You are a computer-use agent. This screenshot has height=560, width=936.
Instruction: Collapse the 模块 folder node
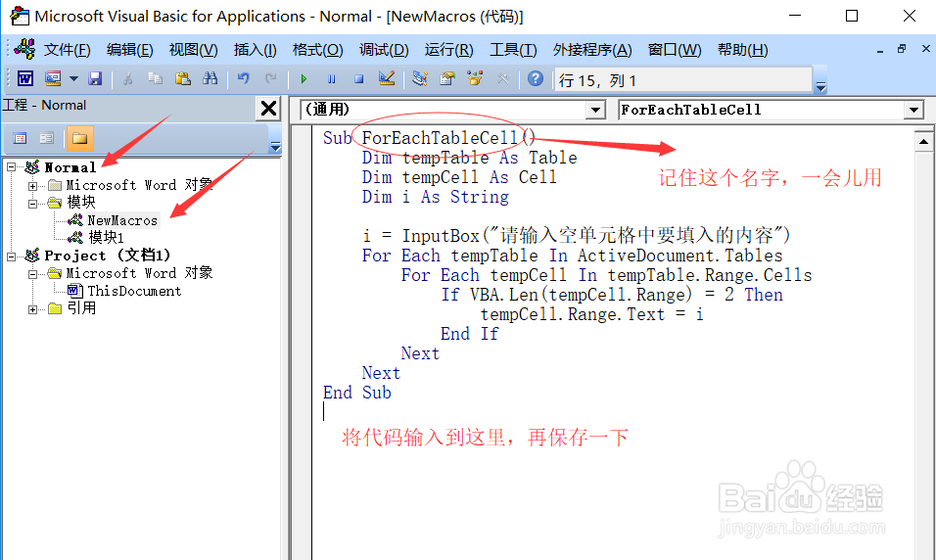click(33, 203)
